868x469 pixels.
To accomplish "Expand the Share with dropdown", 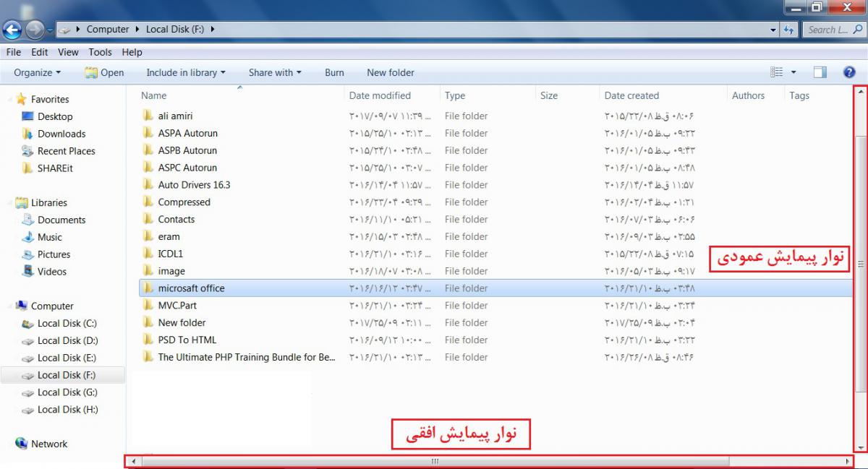I will click(x=275, y=72).
